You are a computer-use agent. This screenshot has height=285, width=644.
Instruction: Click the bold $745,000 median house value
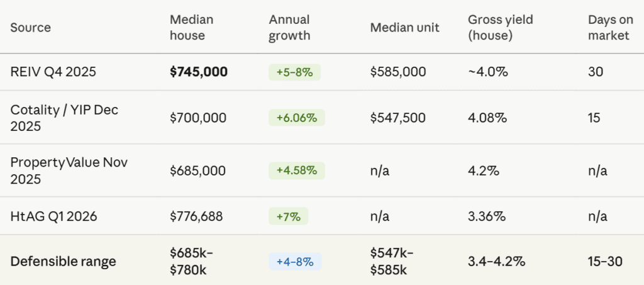pos(199,72)
